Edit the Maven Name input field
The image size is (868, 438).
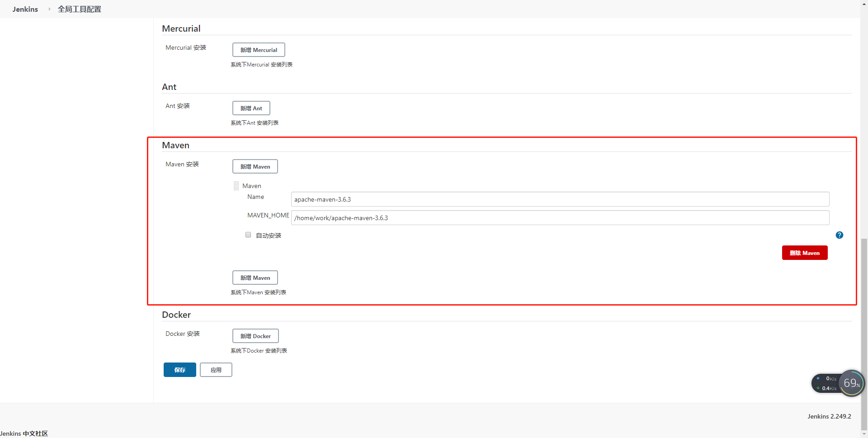[x=560, y=199]
